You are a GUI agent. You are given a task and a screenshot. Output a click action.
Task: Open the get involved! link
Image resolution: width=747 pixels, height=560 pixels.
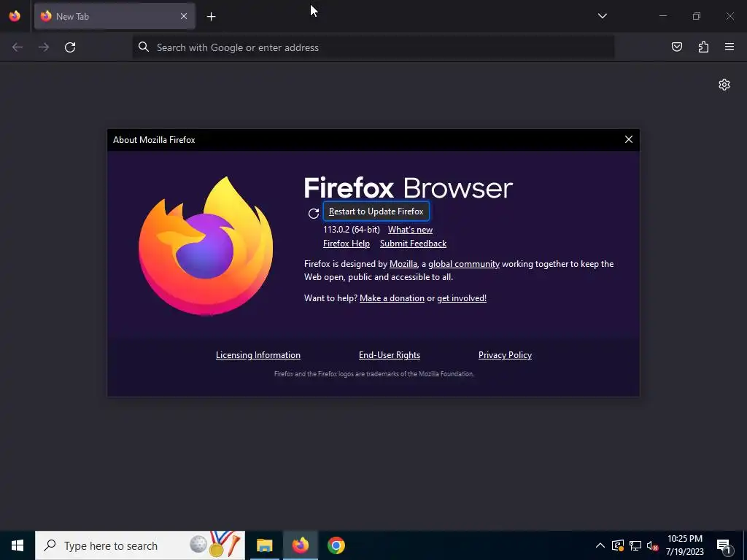[x=462, y=298]
